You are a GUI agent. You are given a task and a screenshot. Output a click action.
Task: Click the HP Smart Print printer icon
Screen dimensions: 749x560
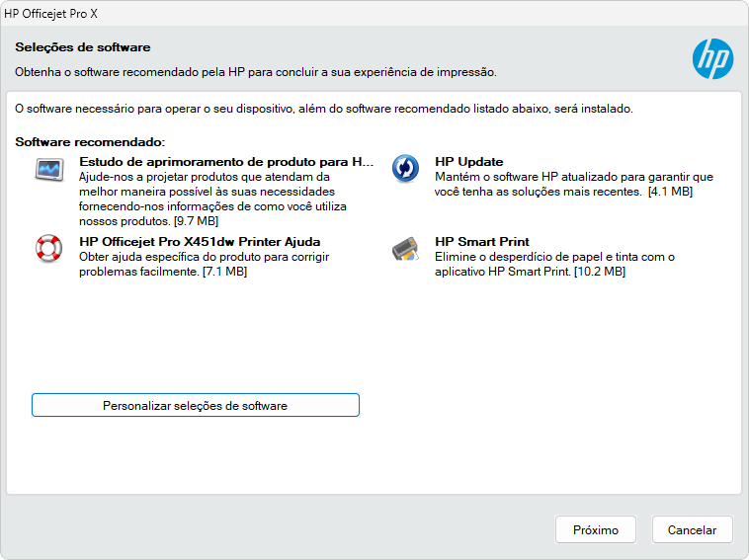coord(405,249)
